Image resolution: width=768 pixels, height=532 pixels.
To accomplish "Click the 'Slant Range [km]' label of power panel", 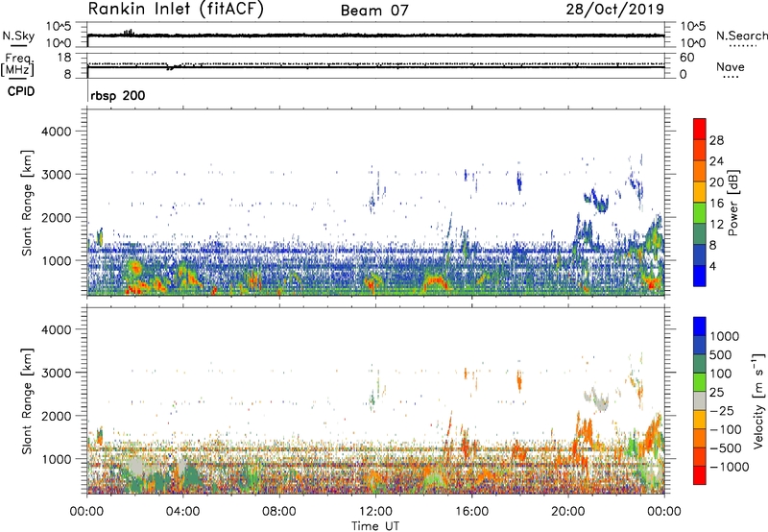I will (x=27, y=203).
